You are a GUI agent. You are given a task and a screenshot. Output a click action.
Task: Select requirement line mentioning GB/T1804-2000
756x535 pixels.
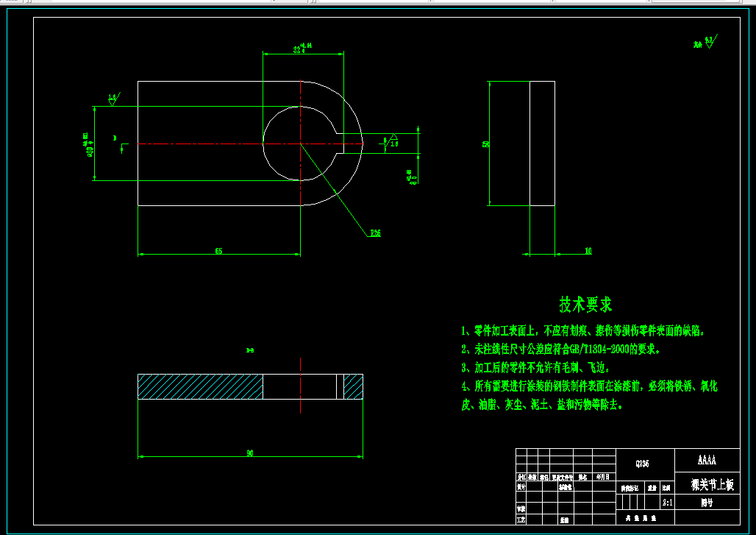tap(560, 349)
